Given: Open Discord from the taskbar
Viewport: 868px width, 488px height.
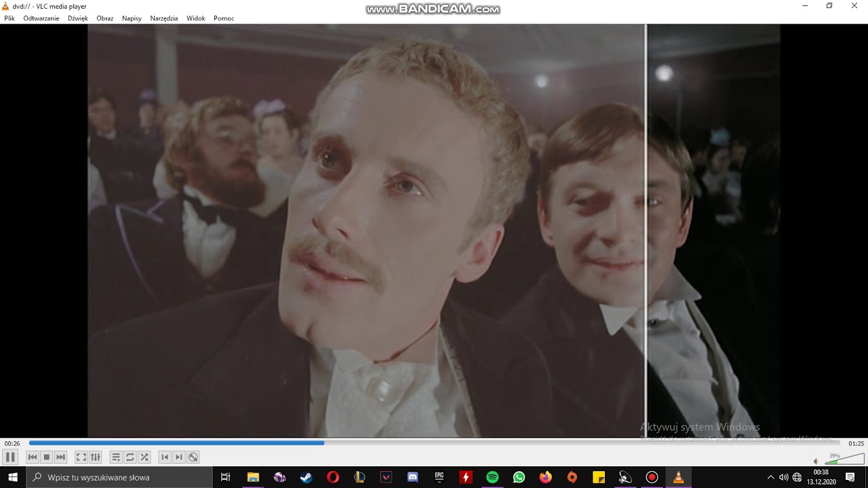Looking at the screenshot, I should (x=412, y=477).
